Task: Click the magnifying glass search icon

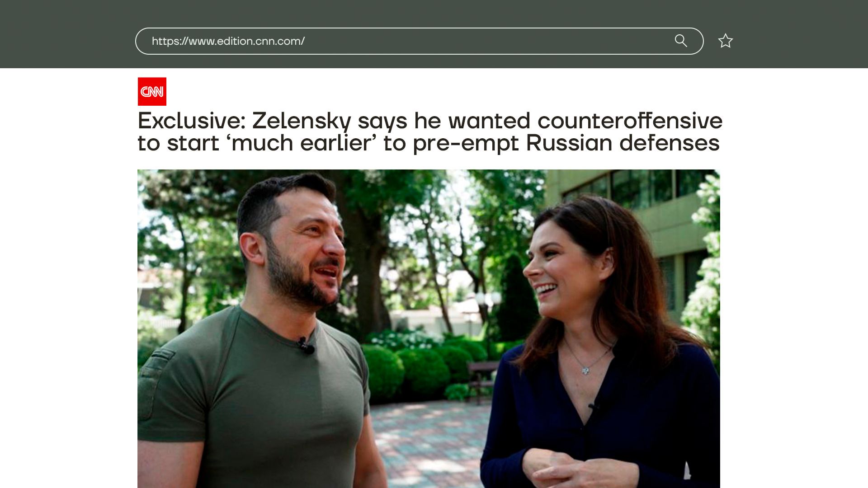Action: pos(681,41)
